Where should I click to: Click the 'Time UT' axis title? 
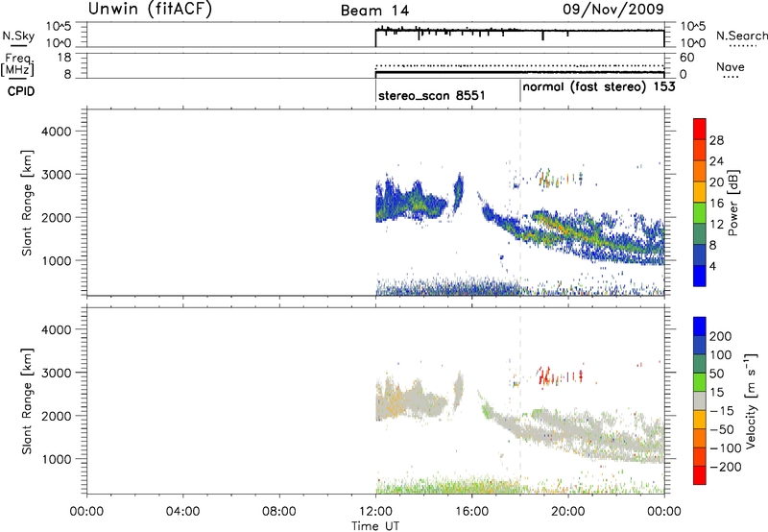[x=375, y=526]
